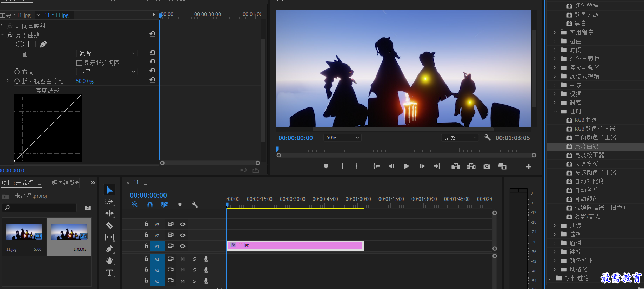The image size is (644, 289).
Task: Go to In point
Action: click(x=376, y=166)
